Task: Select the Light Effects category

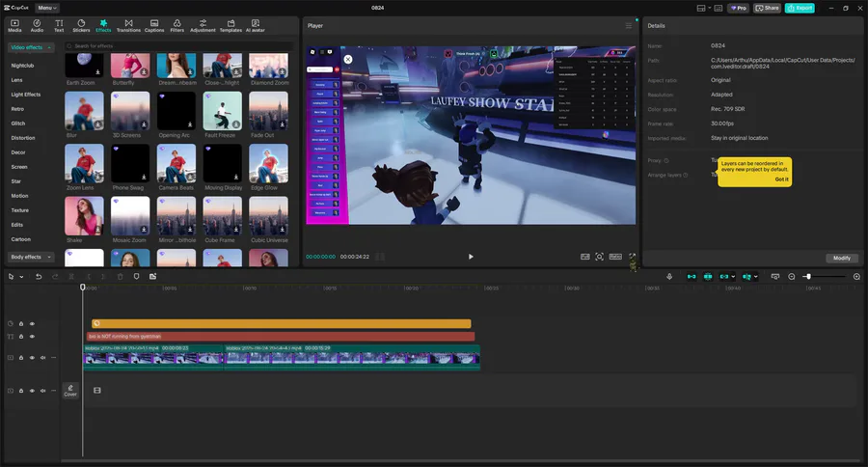Action: [x=26, y=95]
